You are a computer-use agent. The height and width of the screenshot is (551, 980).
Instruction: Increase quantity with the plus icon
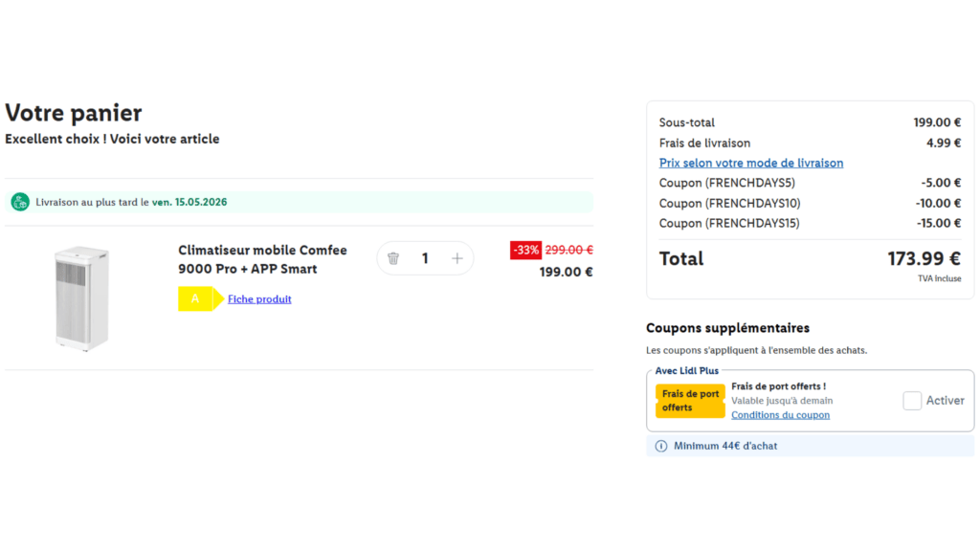tap(457, 258)
